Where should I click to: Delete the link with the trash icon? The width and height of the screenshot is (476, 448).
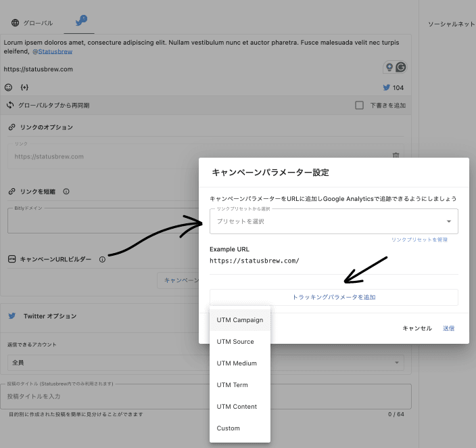click(396, 155)
